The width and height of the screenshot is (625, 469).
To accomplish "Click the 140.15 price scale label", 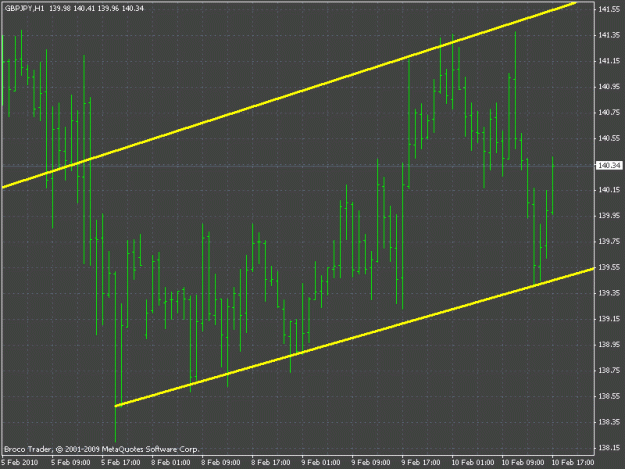I will [x=609, y=190].
